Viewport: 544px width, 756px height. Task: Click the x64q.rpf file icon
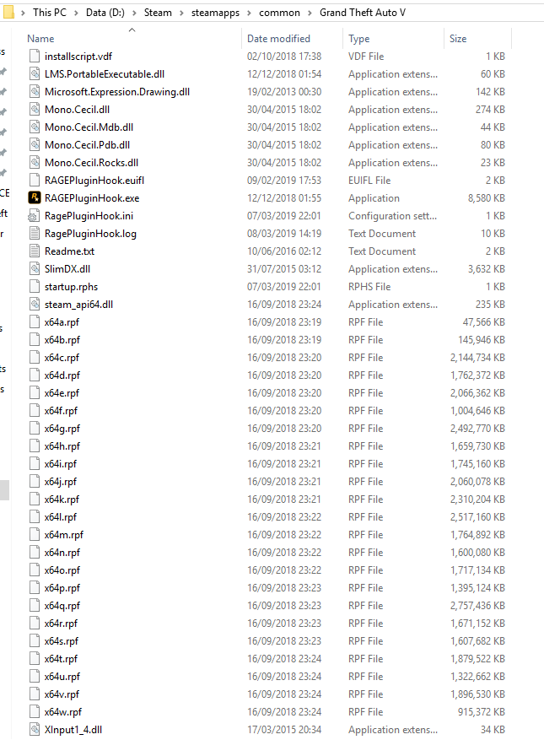35,606
